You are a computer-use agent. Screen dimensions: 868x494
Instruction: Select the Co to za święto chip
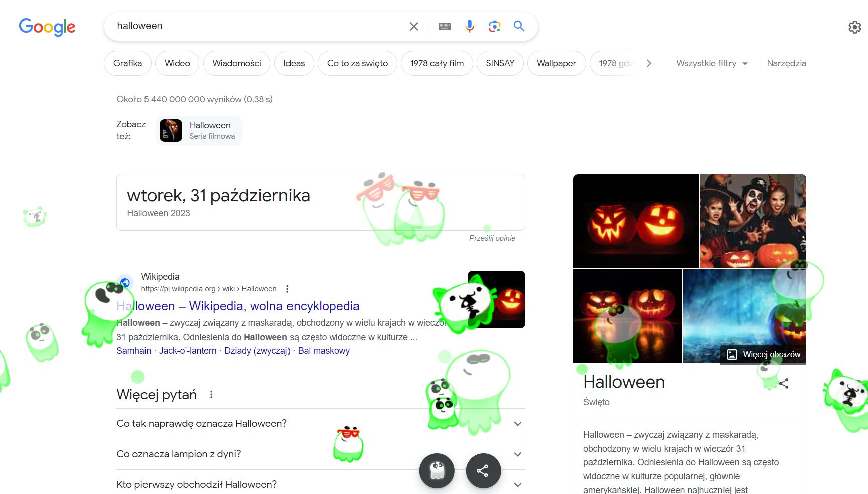click(357, 63)
